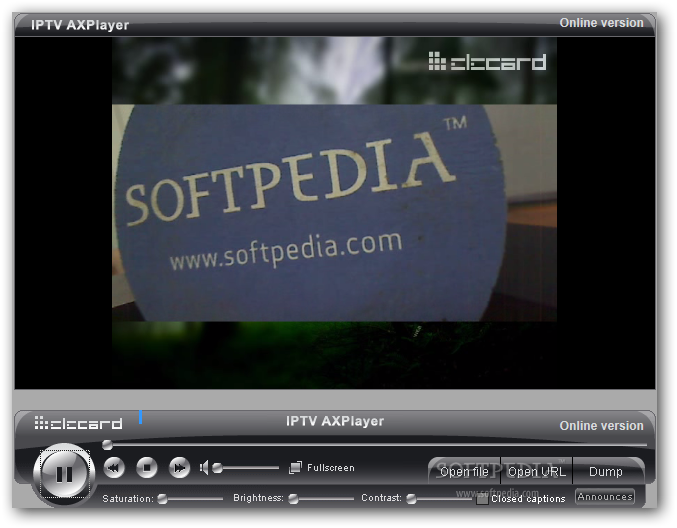Stop the video playback
This screenshot has height=528, width=677.
(x=147, y=468)
